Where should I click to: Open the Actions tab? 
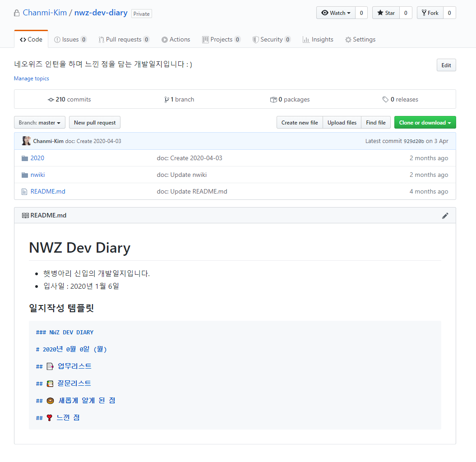(x=176, y=39)
